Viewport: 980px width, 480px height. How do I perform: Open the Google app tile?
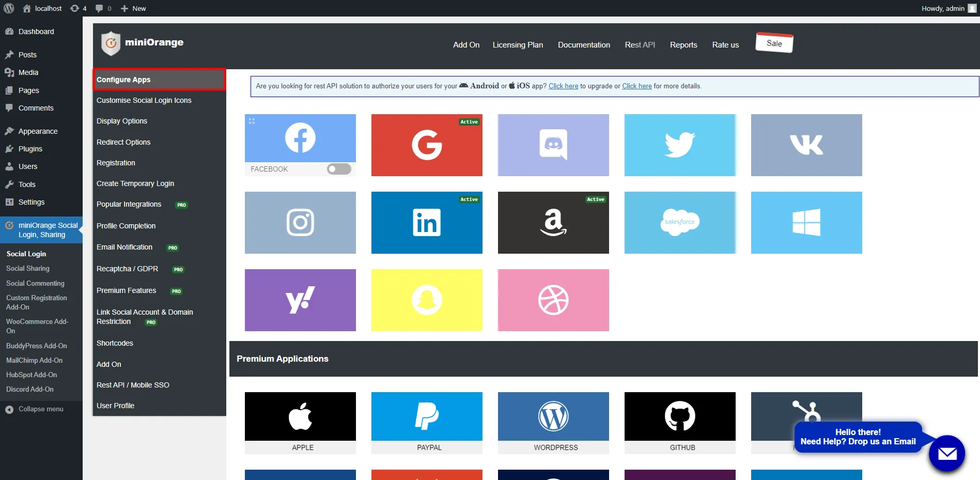pos(427,145)
